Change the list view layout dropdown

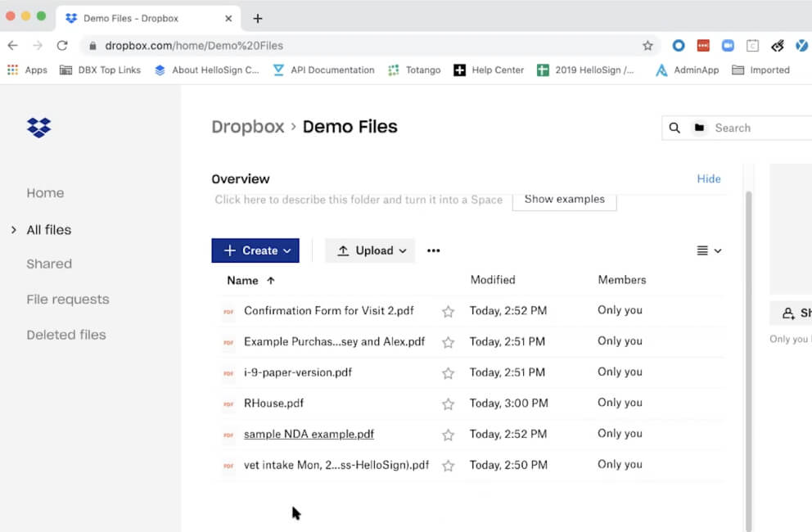coord(709,250)
